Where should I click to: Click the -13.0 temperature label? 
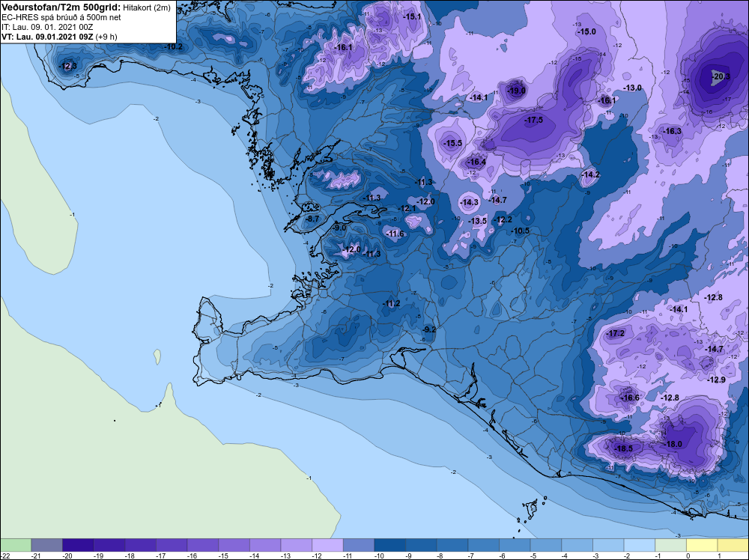click(x=632, y=88)
